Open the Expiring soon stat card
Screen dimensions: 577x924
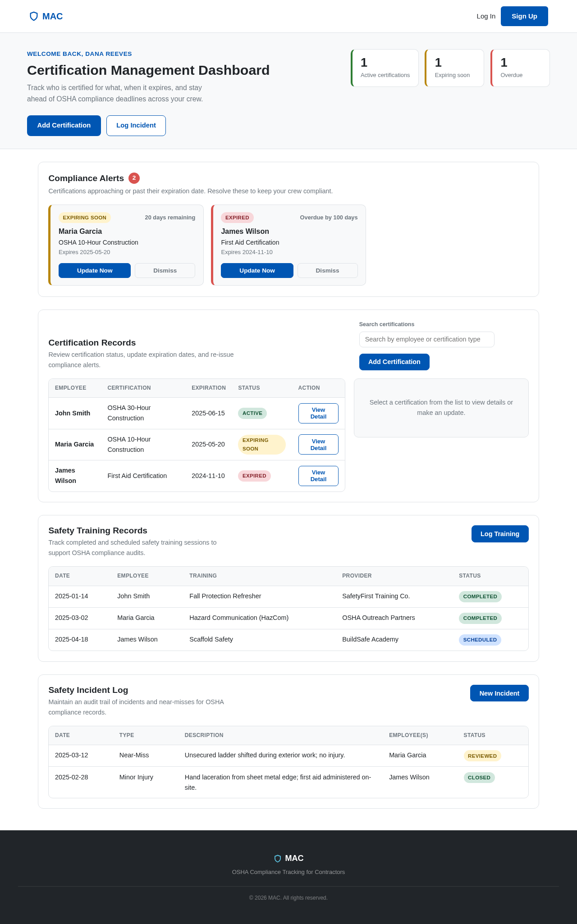(x=454, y=68)
